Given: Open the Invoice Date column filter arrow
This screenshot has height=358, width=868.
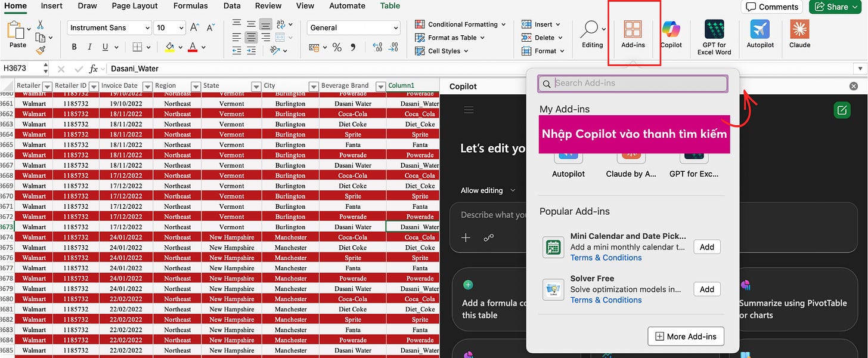Looking at the screenshot, I should tap(148, 87).
